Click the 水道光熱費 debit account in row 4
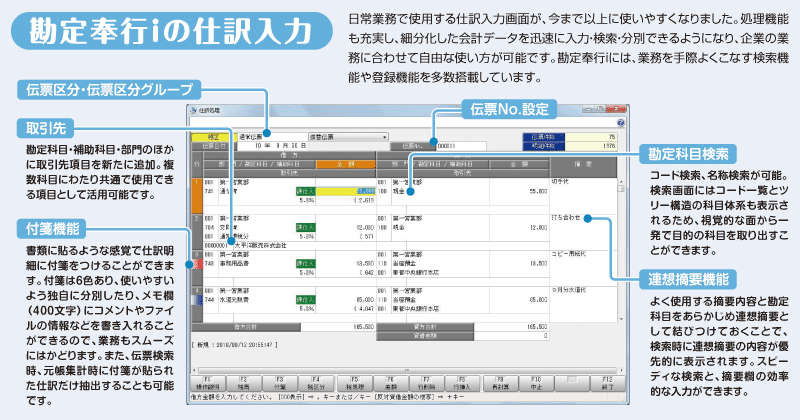 (235, 300)
